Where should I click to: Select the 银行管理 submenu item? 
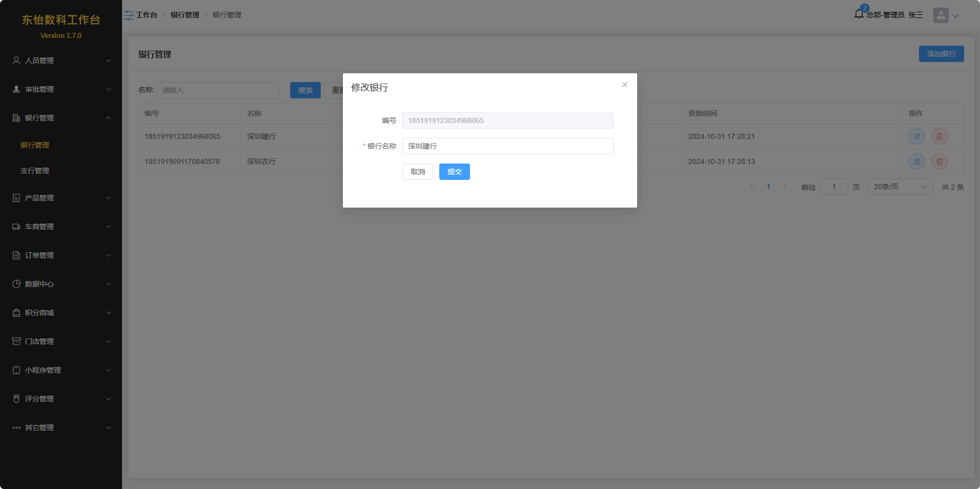[x=35, y=145]
